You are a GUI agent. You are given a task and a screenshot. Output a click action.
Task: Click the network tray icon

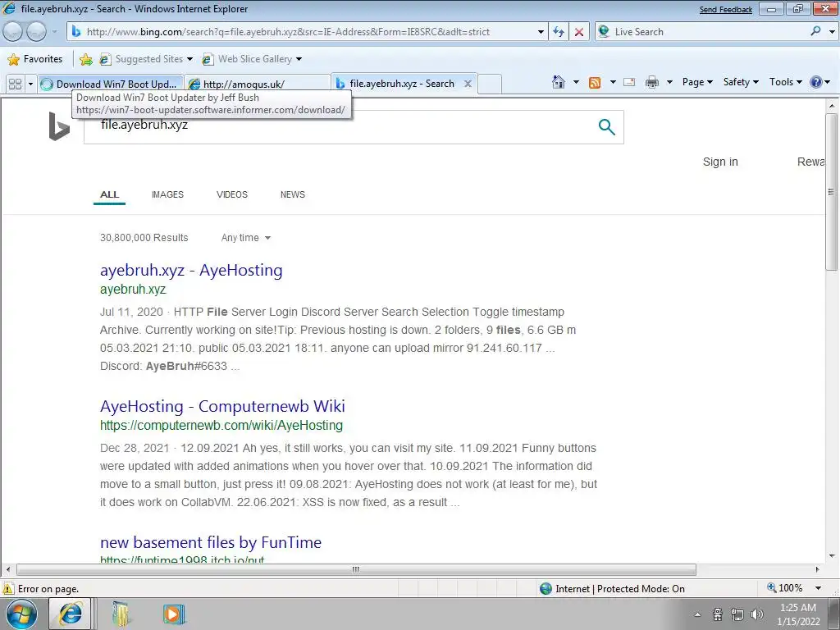[737, 614]
